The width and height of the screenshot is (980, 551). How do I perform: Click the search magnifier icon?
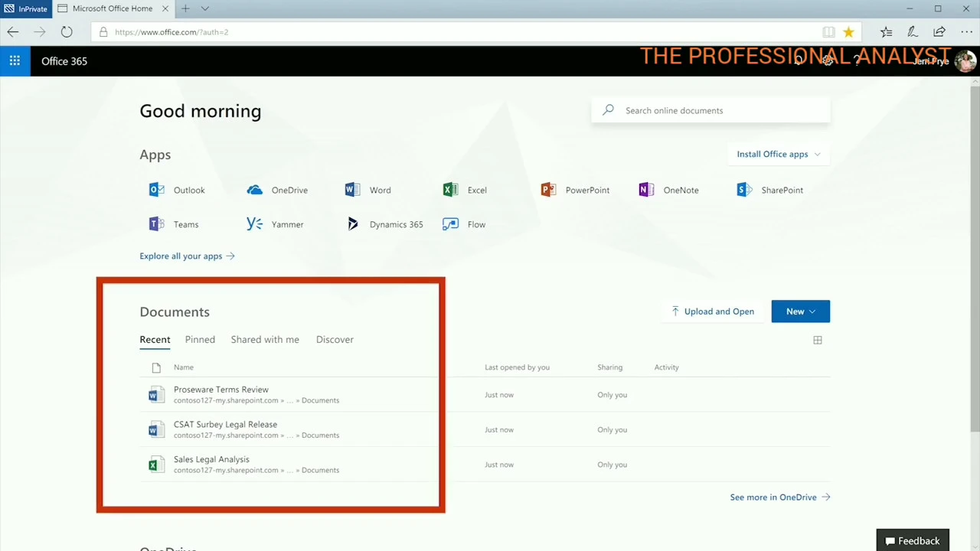pos(608,110)
